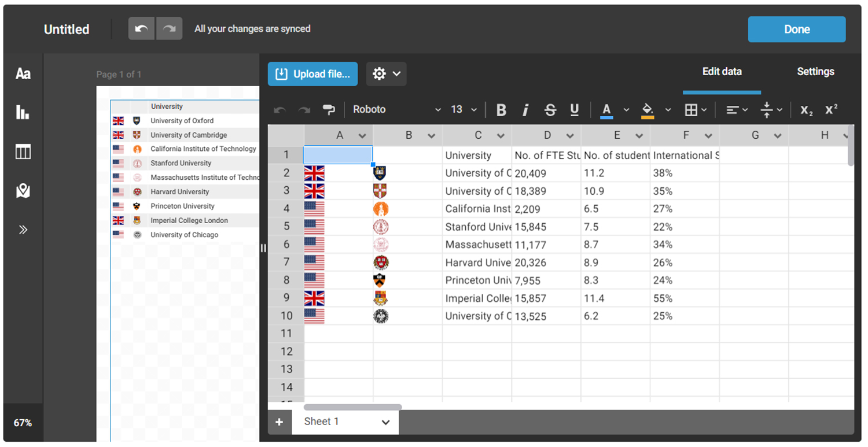Click cell with value 20,409
The height and width of the screenshot is (447, 868).
(x=546, y=173)
